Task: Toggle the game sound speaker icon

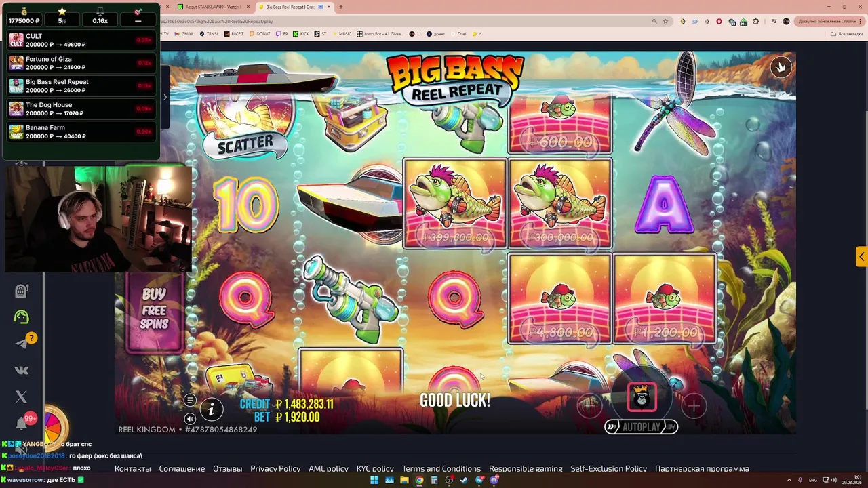Action: [190, 419]
